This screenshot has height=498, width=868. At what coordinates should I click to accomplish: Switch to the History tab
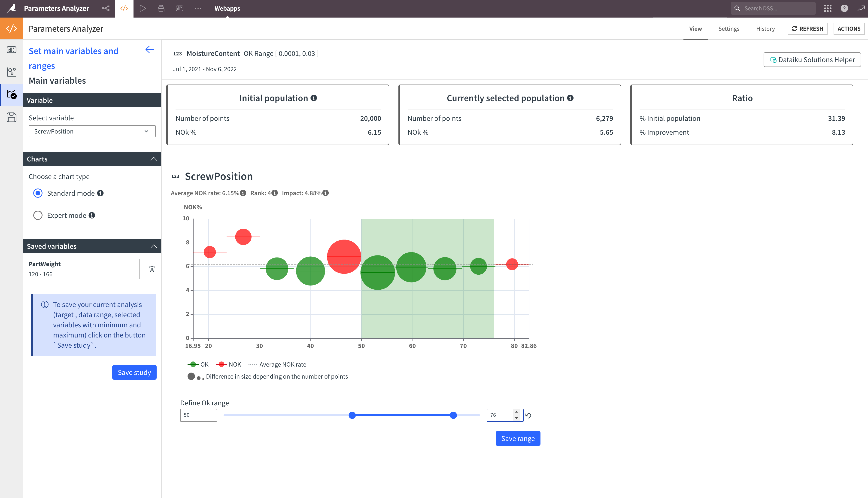[765, 29]
